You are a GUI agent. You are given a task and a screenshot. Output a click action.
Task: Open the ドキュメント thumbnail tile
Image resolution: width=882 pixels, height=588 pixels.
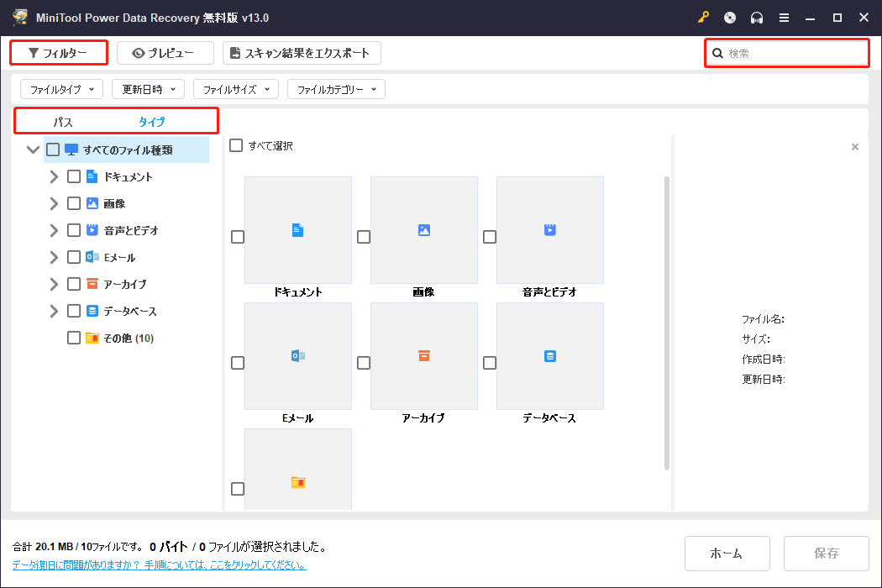[298, 230]
